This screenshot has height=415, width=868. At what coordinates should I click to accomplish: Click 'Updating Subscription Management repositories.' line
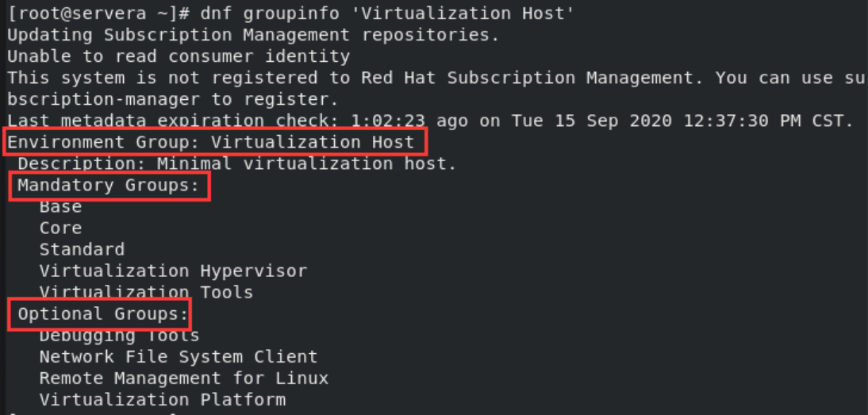[254, 35]
